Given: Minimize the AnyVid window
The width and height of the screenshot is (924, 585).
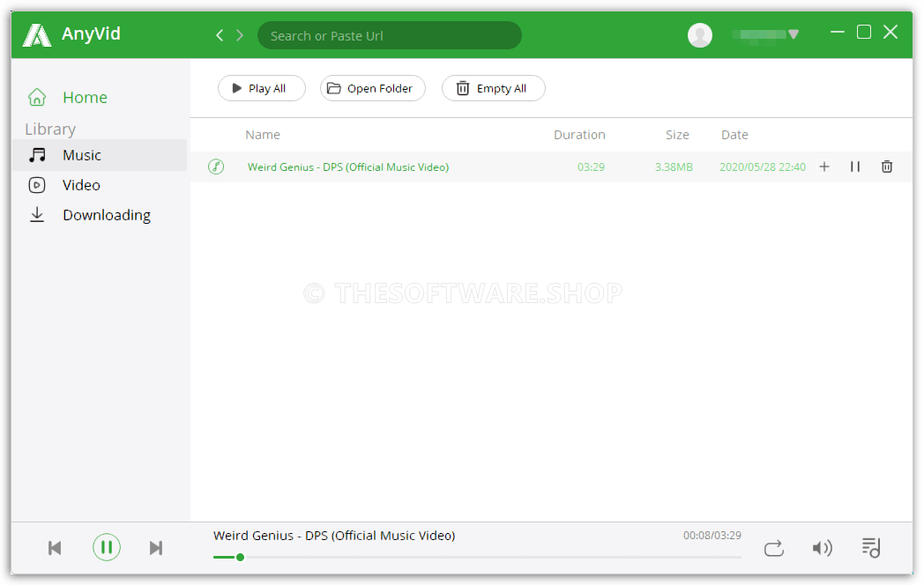Looking at the screenshot, I should click(838, 33).
